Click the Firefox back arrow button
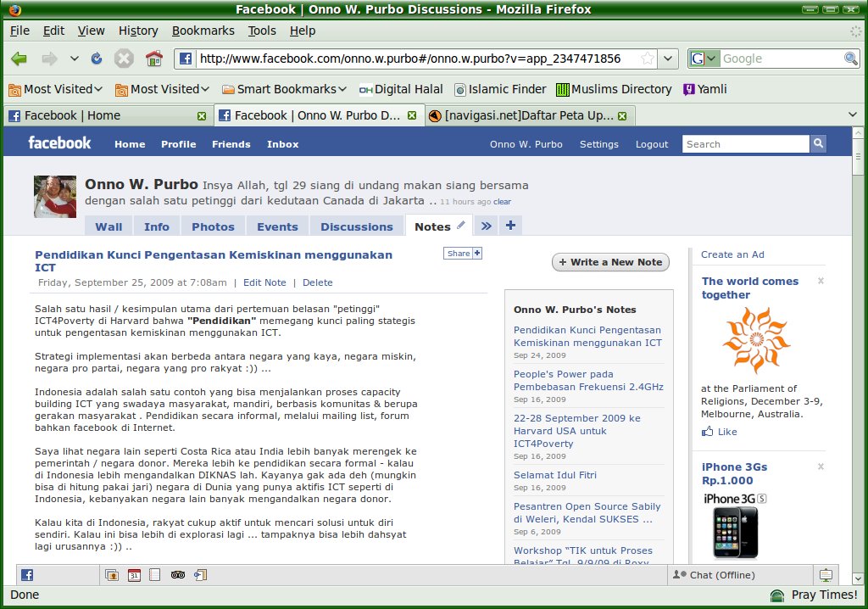The height and width of the screenshot is (609, 868). coord(19,59)
